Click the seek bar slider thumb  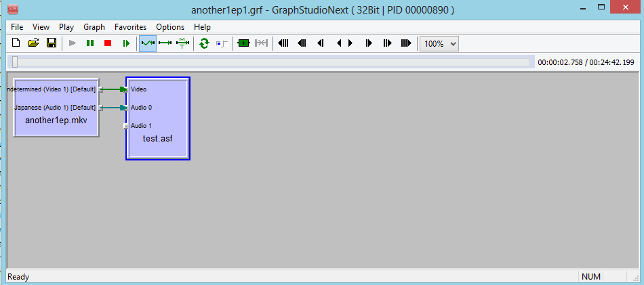coord(15,62)
